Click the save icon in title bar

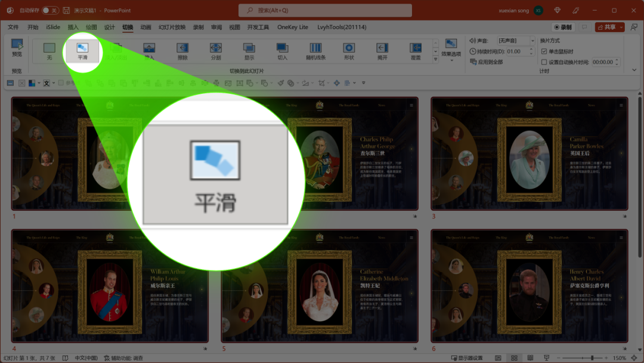pyautogui.click(x=66, y=10)
